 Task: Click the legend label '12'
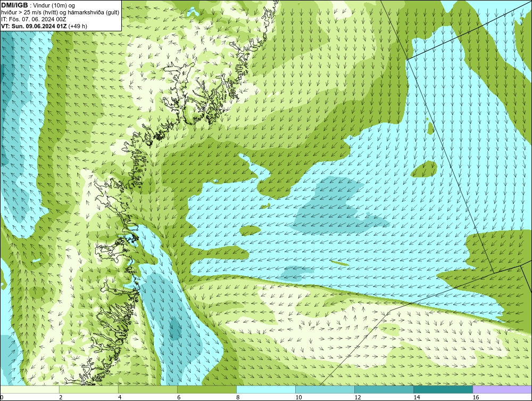(358, 397)
